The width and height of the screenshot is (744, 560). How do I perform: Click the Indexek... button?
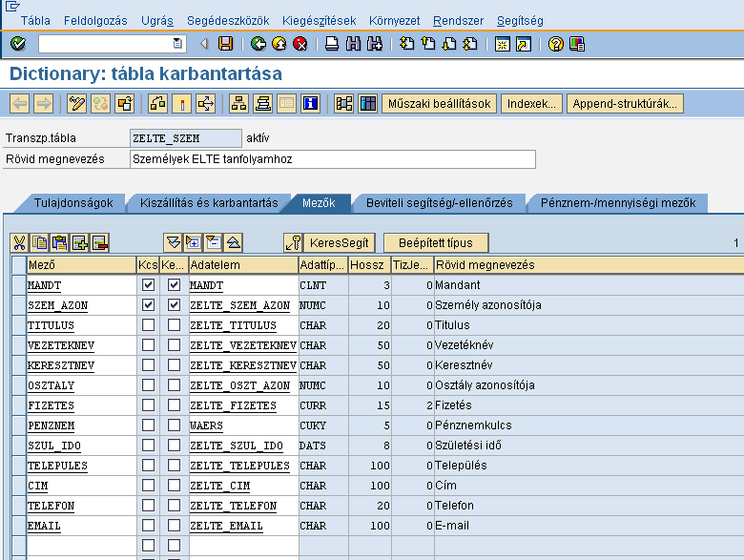point(531,103)
